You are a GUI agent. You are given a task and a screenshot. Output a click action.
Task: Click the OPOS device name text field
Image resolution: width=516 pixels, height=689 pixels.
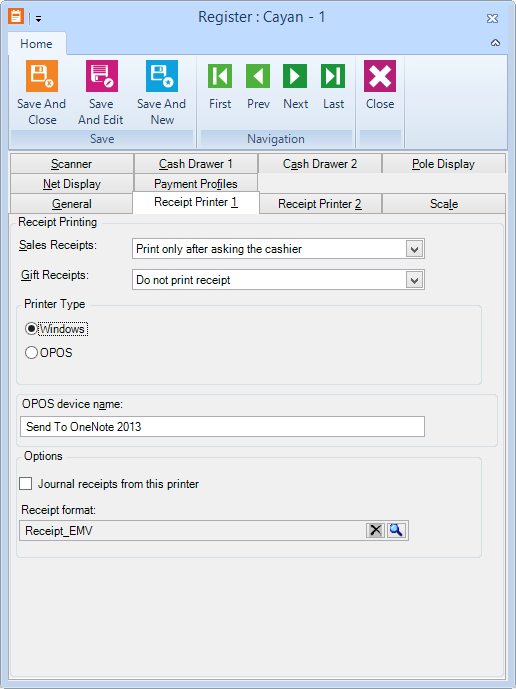222,427
